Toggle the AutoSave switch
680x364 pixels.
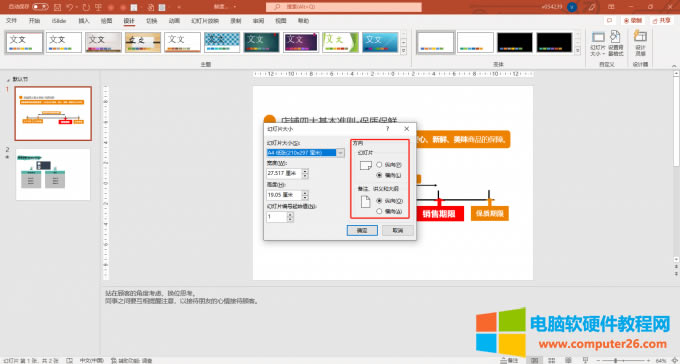(x=40, y=7)
